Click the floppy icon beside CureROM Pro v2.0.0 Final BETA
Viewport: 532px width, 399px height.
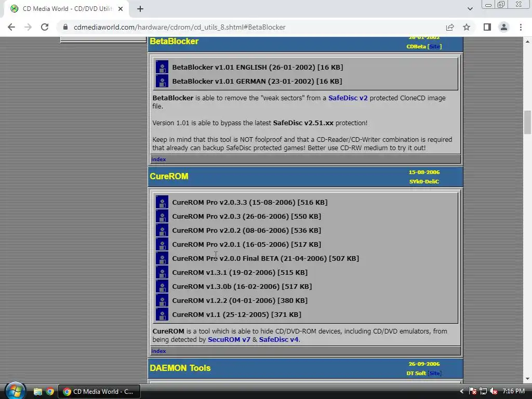[162, 258]
